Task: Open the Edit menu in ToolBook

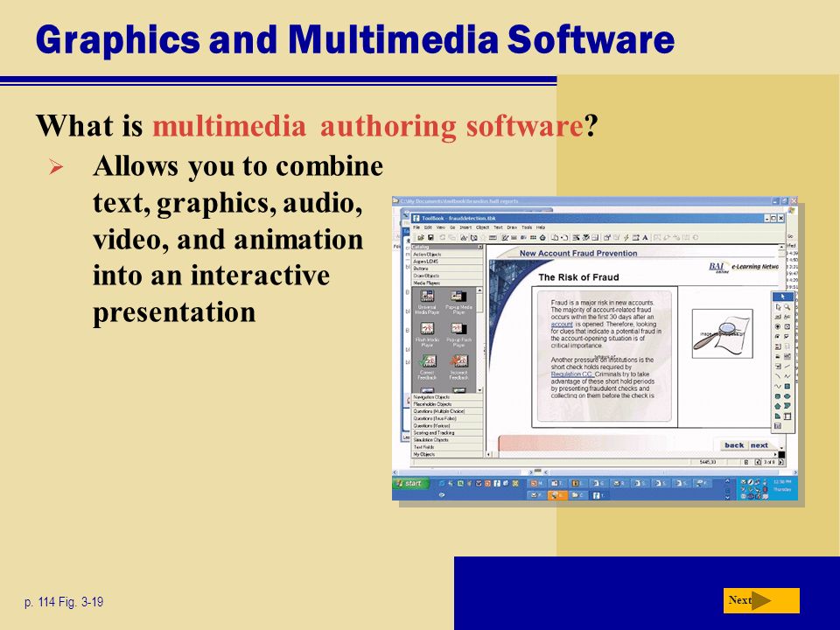Action: pos(428,227)
